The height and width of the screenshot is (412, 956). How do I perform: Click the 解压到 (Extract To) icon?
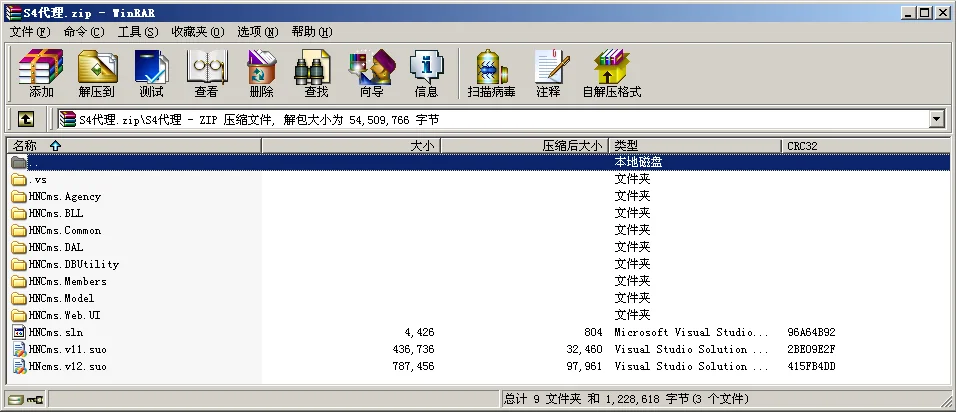97,73
